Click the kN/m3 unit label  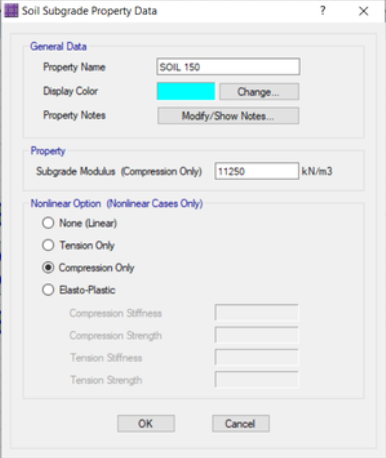pyautogui.click(x=317, y=171)
